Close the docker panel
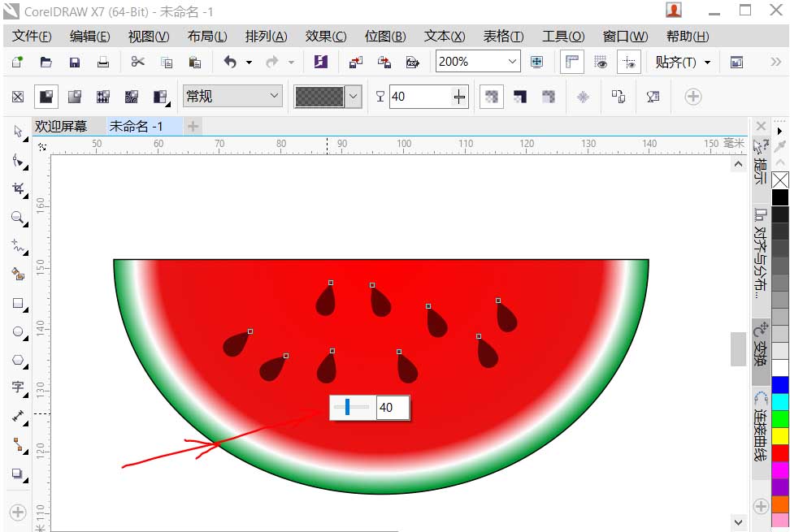The width and height of the screenshot is (790, 532). pyautogui.click(x=761, y=126)
